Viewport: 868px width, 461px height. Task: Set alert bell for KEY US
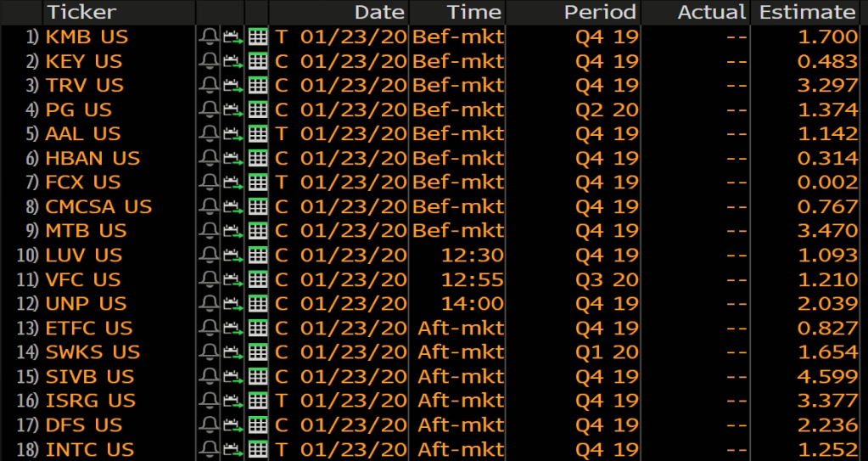(210, 61)
